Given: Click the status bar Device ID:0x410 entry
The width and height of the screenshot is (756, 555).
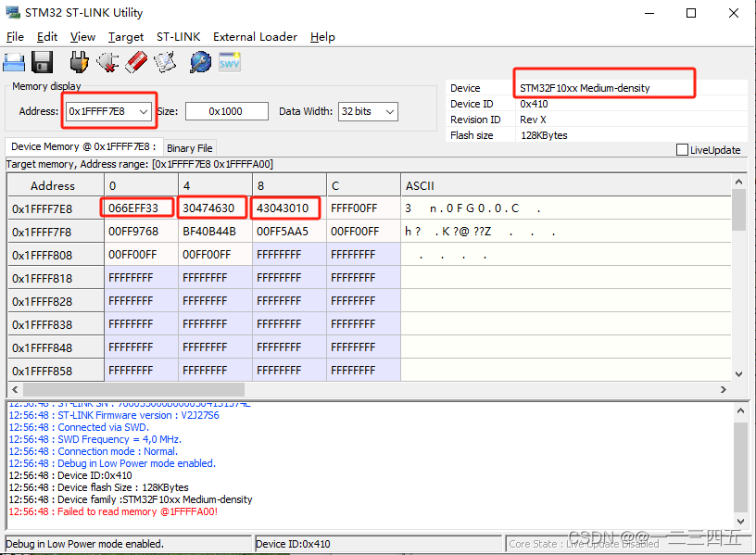Looking at the screenshot, I should click(x=378, y=544).
